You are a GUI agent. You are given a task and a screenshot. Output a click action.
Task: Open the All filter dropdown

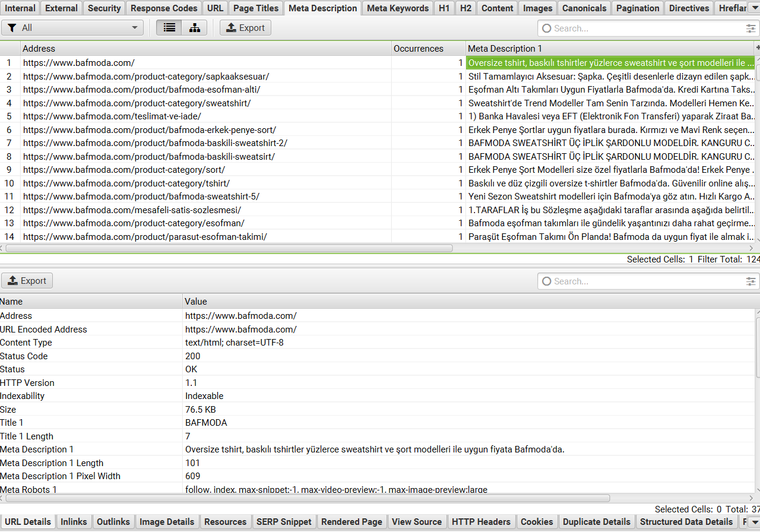click(72, 28)
